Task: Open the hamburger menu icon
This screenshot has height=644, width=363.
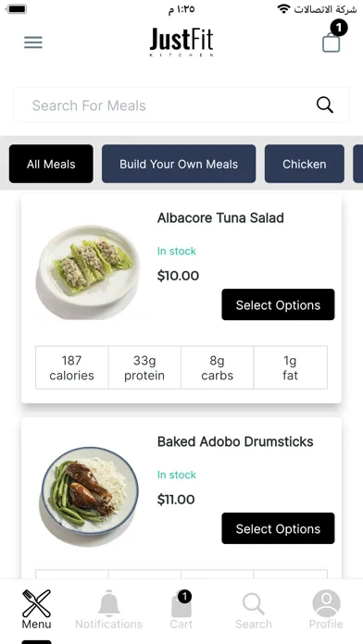Action: [33, 43]
